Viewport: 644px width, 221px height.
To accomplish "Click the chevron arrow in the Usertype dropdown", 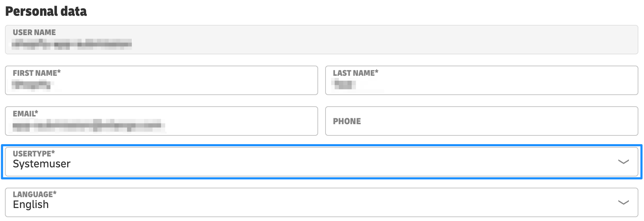I will pyautogui.click(x=623, y=162).
